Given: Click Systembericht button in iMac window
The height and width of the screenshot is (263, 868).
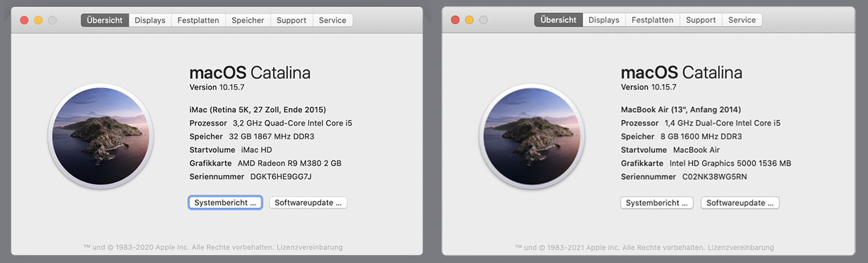Looking at the screenshot, I should pyautogui.click(x=225, y=203).
